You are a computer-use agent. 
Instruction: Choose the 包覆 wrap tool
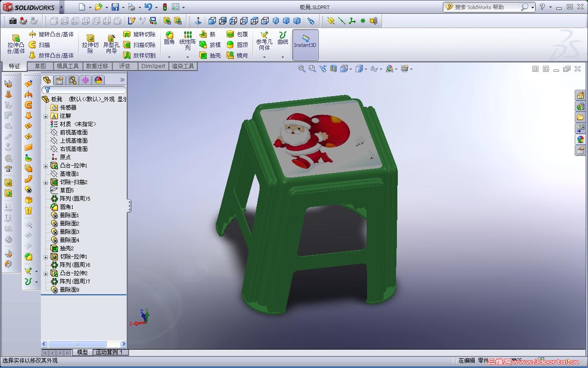pyautogui.click(x=237, y=34)
